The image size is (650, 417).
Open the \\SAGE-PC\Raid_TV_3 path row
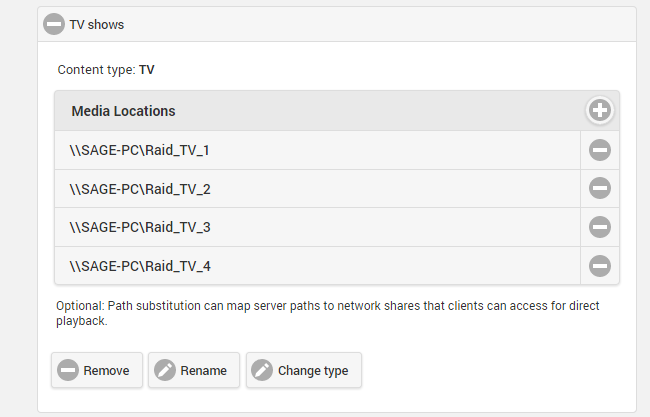click(140, 228)
